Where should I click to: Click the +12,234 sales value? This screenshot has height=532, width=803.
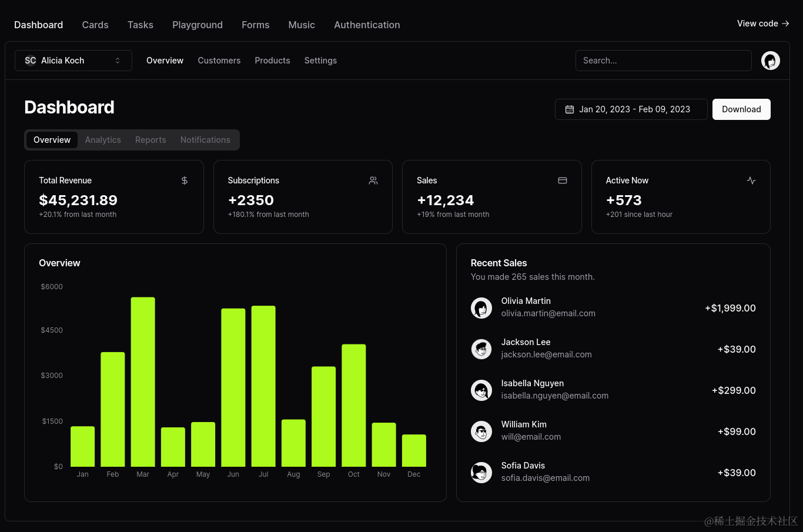[446, 200]
